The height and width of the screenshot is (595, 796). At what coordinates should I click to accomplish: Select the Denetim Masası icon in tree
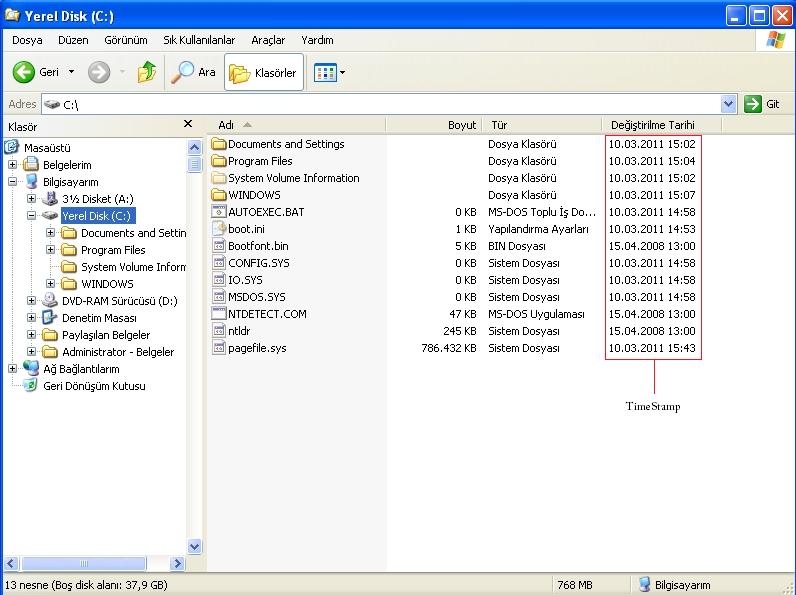coord(50,317)
